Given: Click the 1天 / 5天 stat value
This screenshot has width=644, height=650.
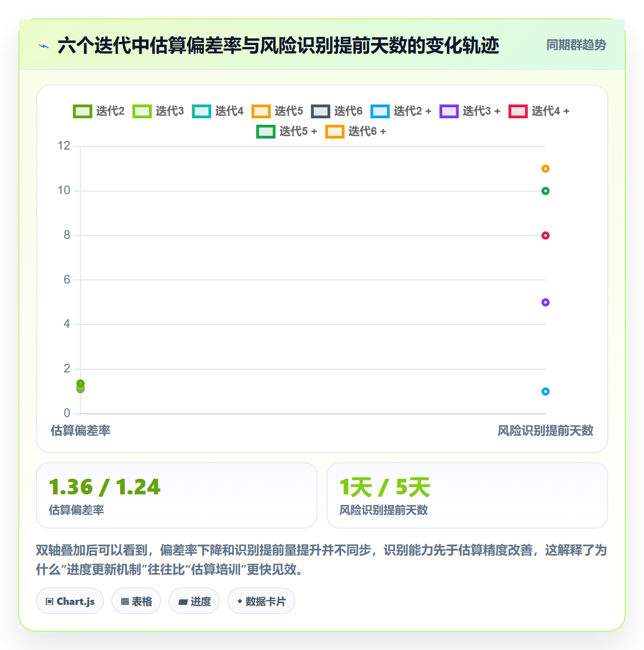Looking at the screenshot, I should (385, 487).
